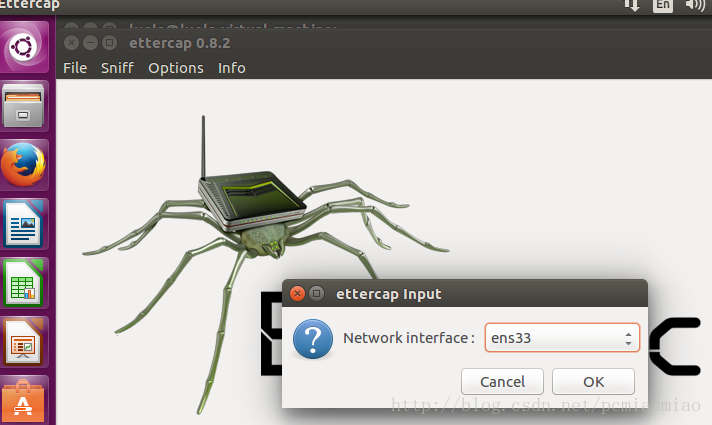Cancel the ettercap Input dialog

coord(502,381)
